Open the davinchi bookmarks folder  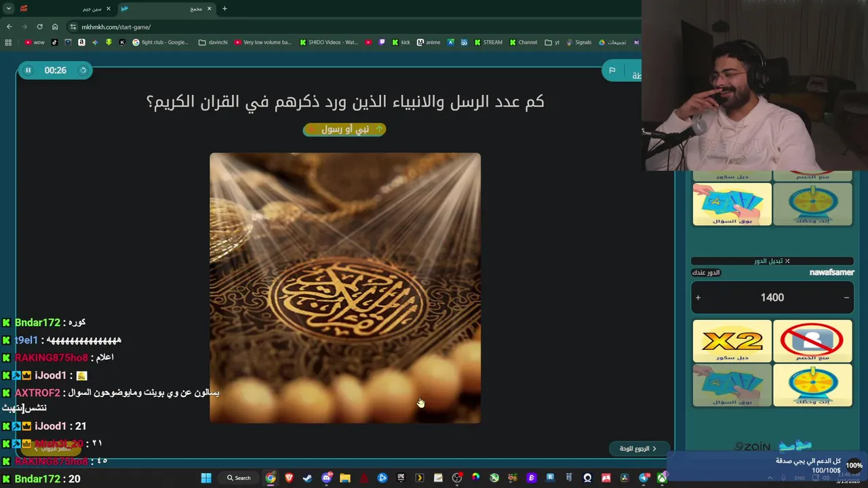pyautogui.click(x=213, y=42)
